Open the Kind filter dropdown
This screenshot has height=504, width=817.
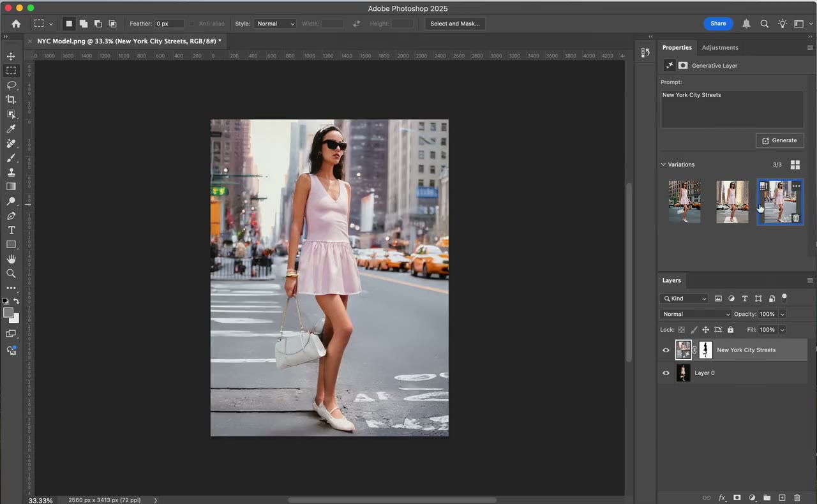coord(684,299)
